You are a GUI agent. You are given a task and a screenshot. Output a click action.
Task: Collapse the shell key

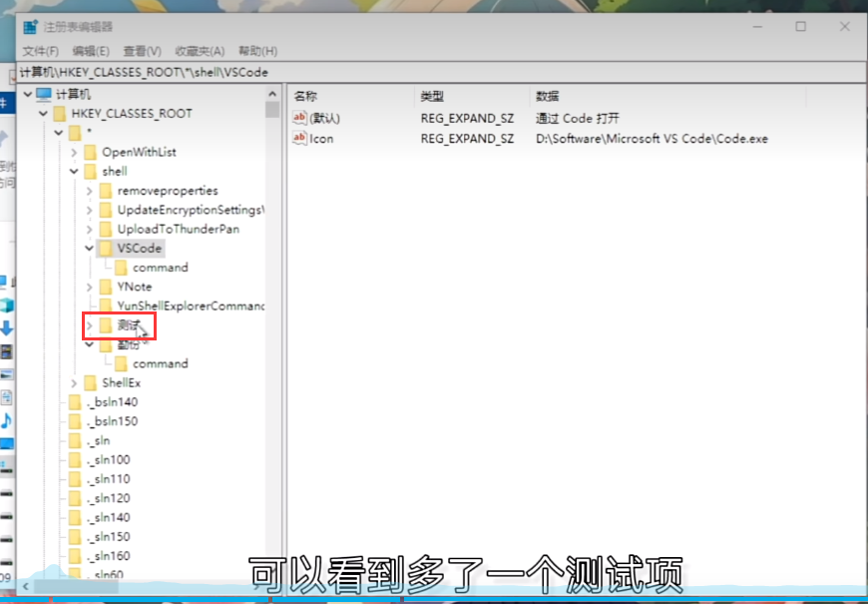(75, 172)
